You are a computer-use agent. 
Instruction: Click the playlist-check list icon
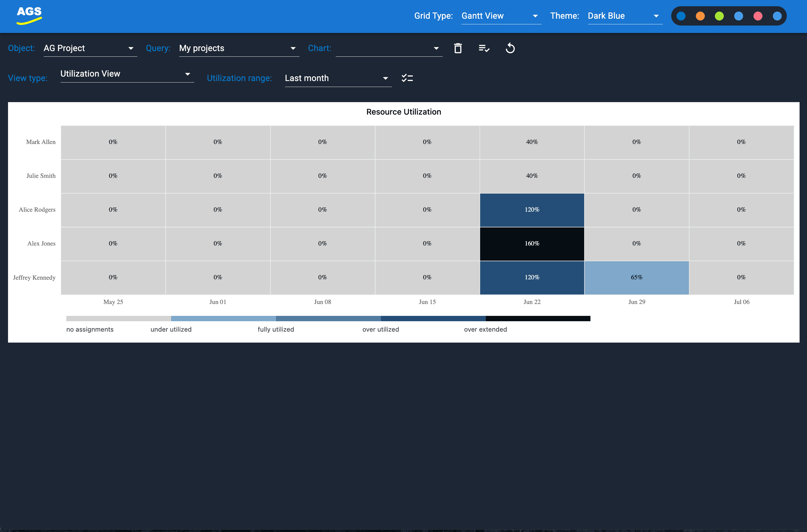pos(484,48)
